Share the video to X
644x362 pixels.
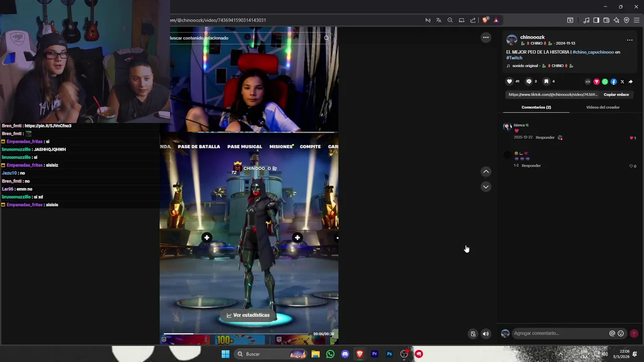(x=622, y=81)
